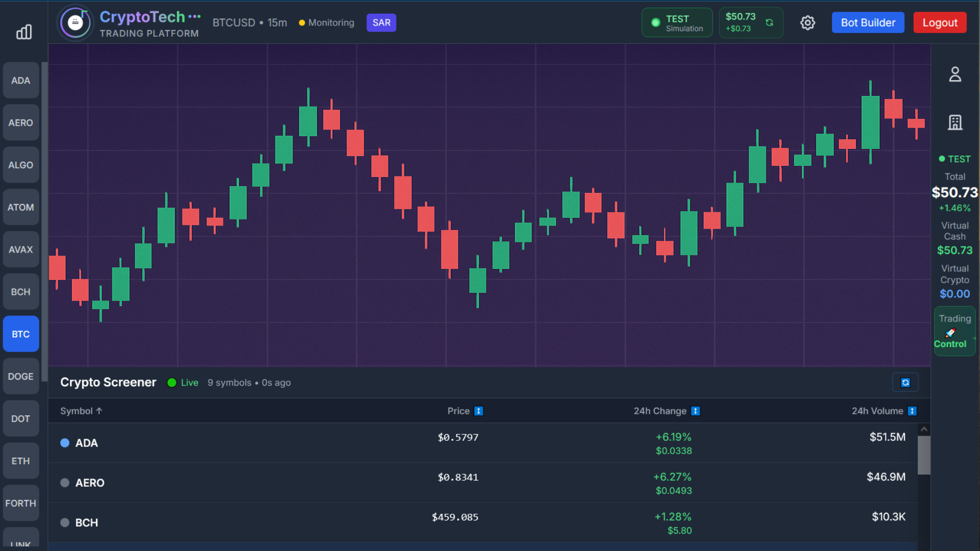Click the bar chart icon in sidebar
Screen dimensions: 980x551
(x=24, y=32)
